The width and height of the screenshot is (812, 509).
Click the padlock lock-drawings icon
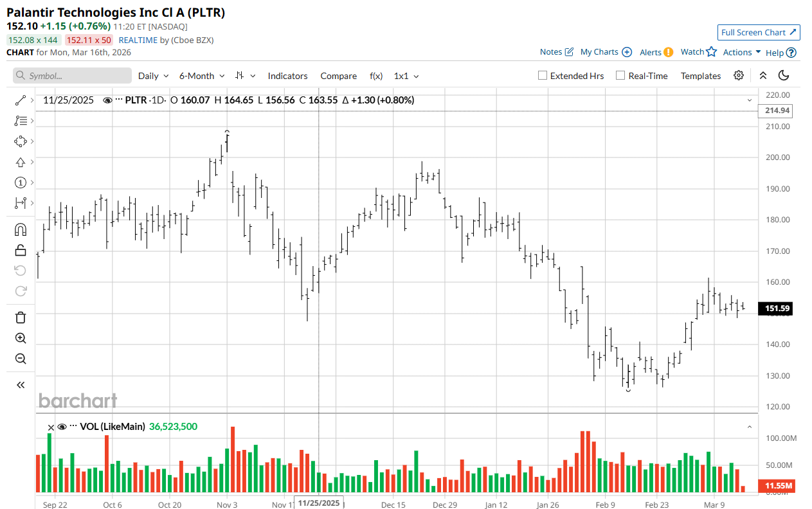20,250
